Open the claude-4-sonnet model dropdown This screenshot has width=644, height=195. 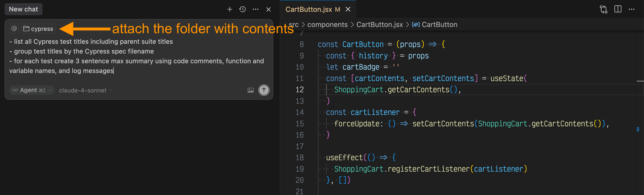click(x=85, y=90)
